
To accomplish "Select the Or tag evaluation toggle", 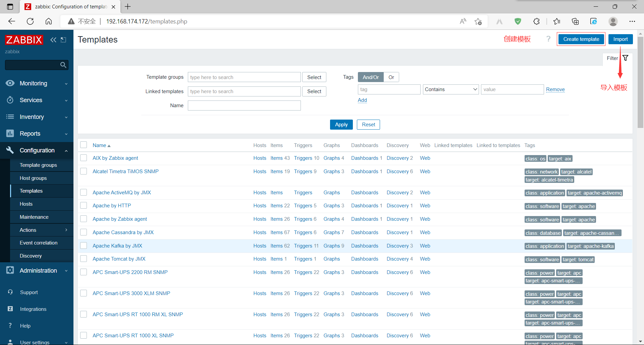I will tap(391, 77).
